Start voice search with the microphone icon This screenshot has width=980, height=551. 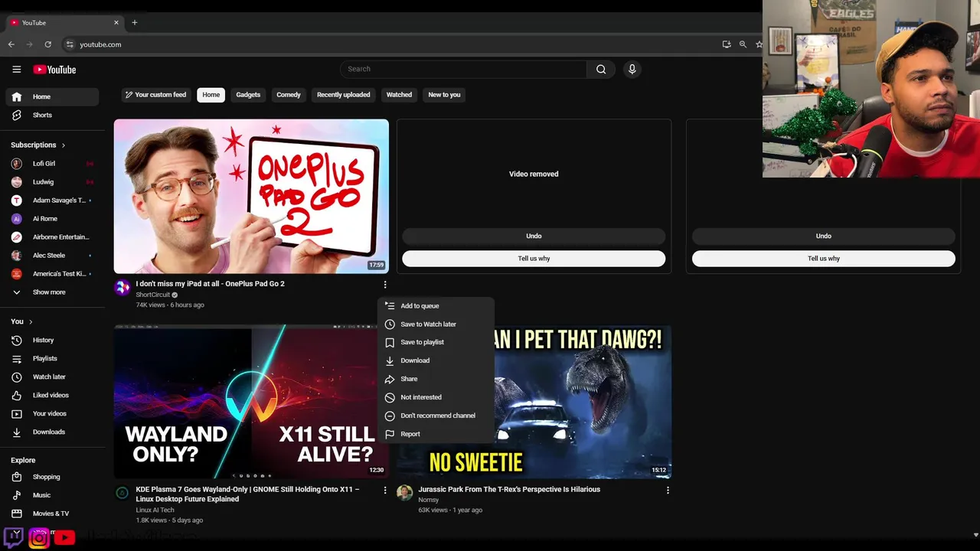coord(632,69)
